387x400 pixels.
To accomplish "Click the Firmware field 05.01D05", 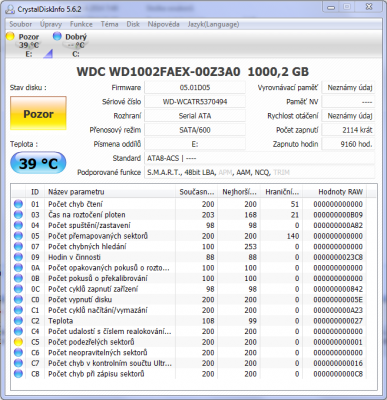I will (x=195, y=88).
